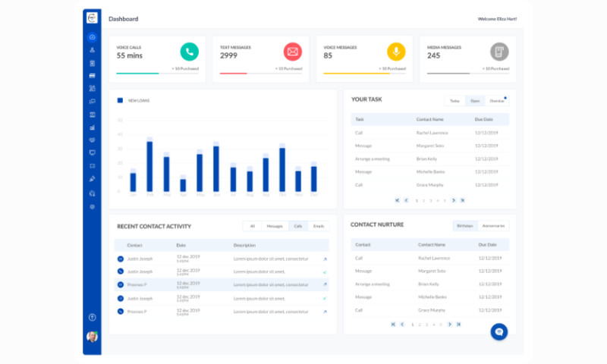
Task: Select page 1 in Your Task pagination
Action: 417,201
